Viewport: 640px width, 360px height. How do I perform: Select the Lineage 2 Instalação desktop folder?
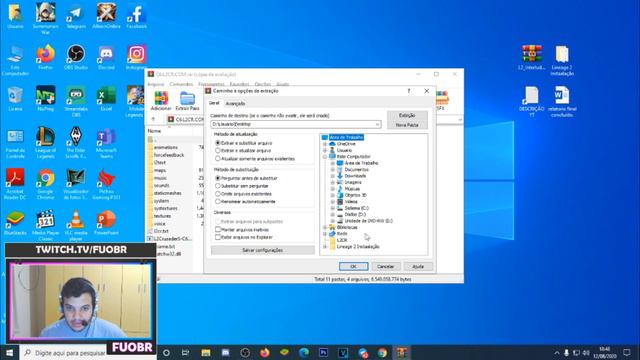tap(562, 60)
